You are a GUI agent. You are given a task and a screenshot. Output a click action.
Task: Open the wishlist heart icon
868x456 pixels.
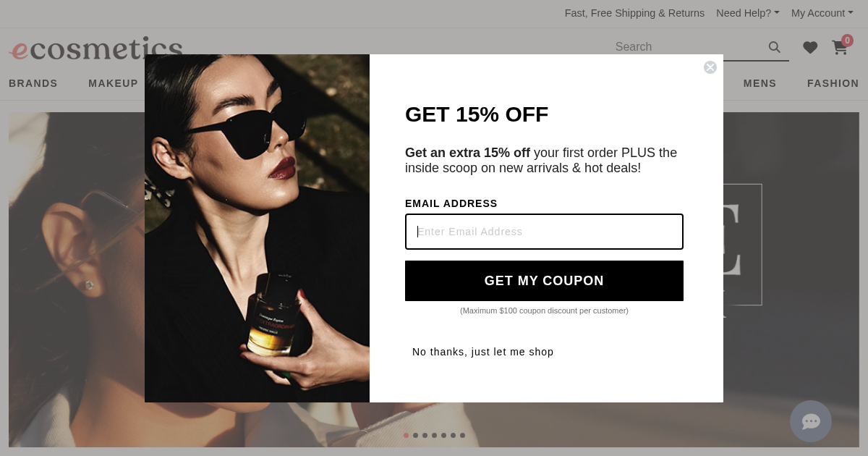(810, 48)
